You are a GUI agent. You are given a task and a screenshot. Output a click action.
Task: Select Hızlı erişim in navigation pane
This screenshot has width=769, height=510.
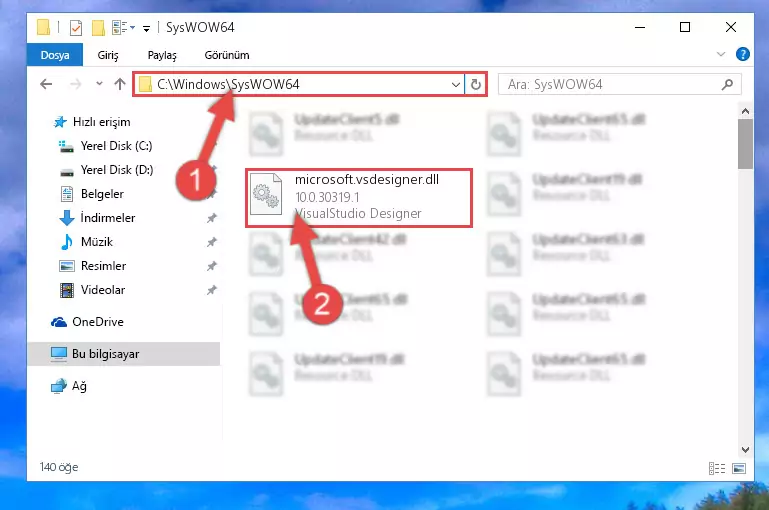click(x=102, y=122)
